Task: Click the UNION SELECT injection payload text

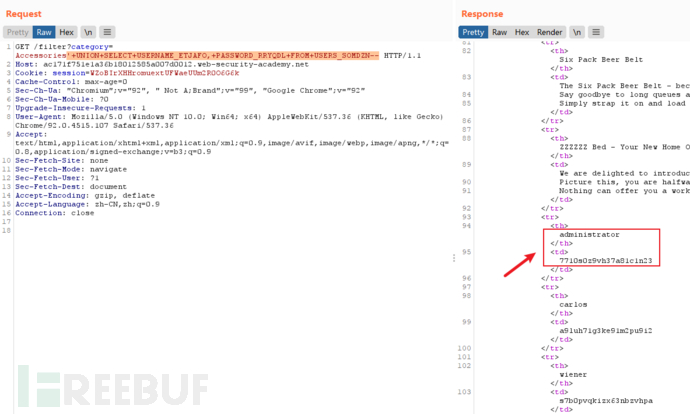Action: pyautogui.click(x=223, y=55)
